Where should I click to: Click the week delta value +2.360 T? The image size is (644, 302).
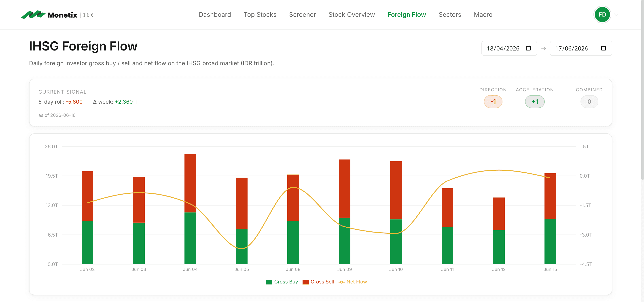coord(126,102)
